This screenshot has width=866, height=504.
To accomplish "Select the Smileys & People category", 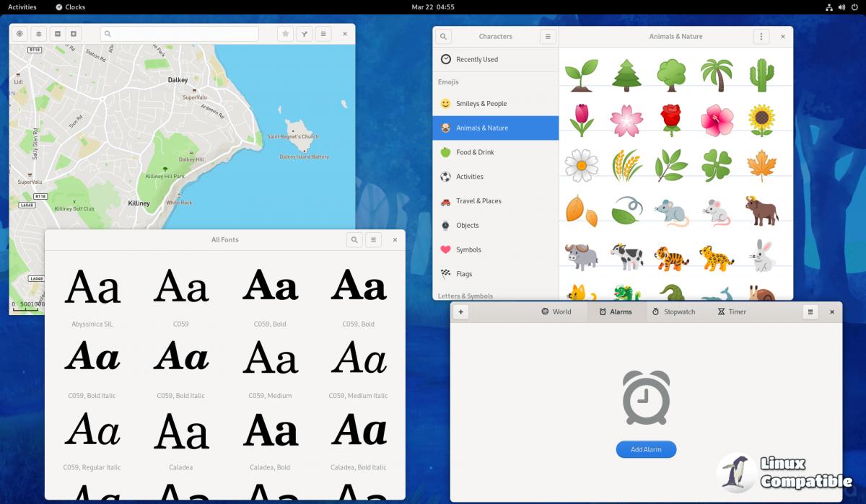I will coord(496,103).
